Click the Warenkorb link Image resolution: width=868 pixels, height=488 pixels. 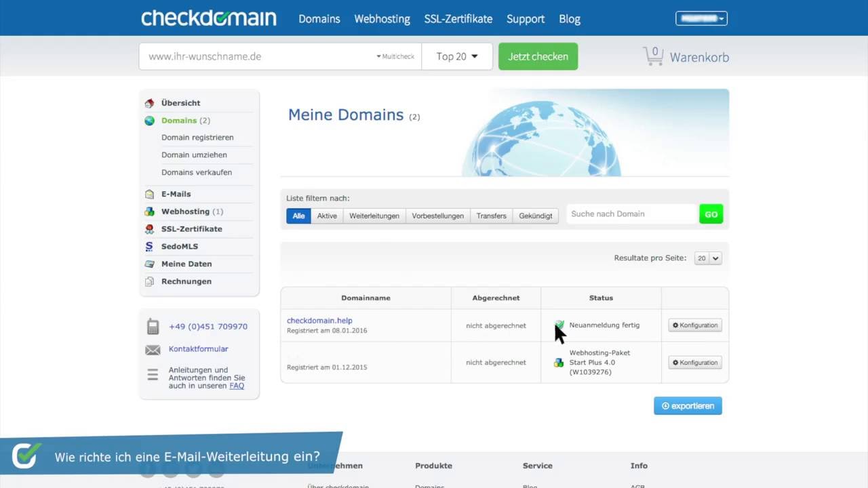699,58
